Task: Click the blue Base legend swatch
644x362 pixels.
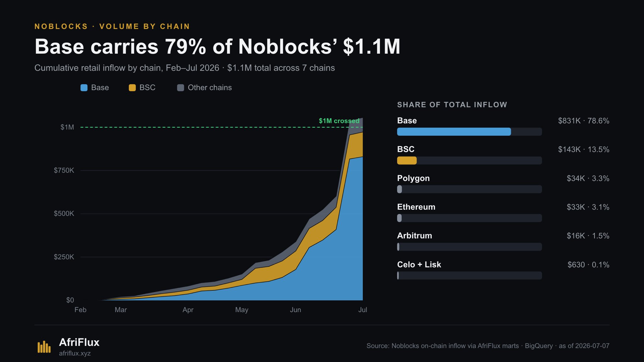Action: (84, 88)
